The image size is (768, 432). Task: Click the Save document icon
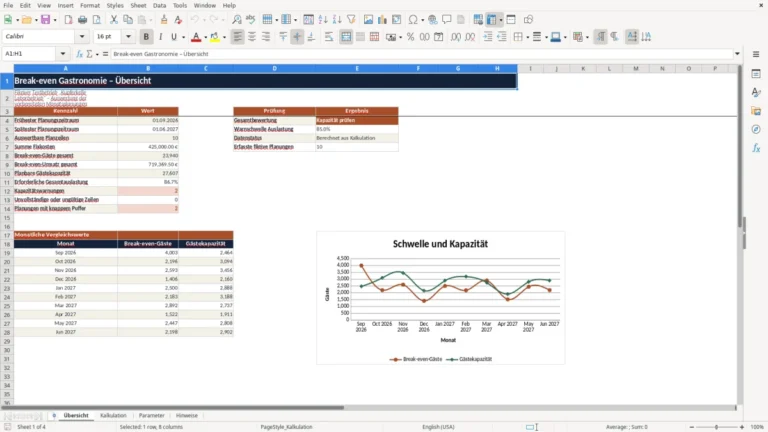(x=45, y=20)
